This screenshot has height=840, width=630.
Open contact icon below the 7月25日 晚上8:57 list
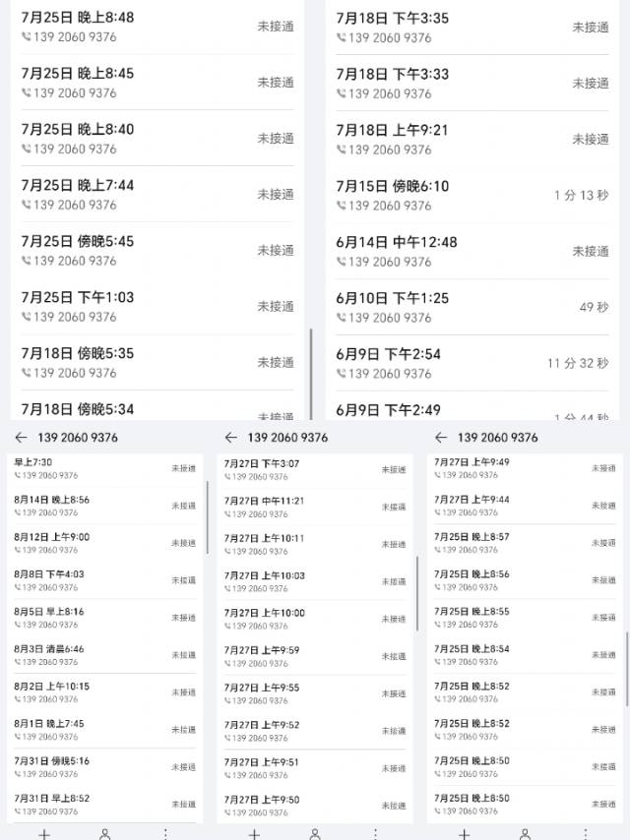pos(526,834)
